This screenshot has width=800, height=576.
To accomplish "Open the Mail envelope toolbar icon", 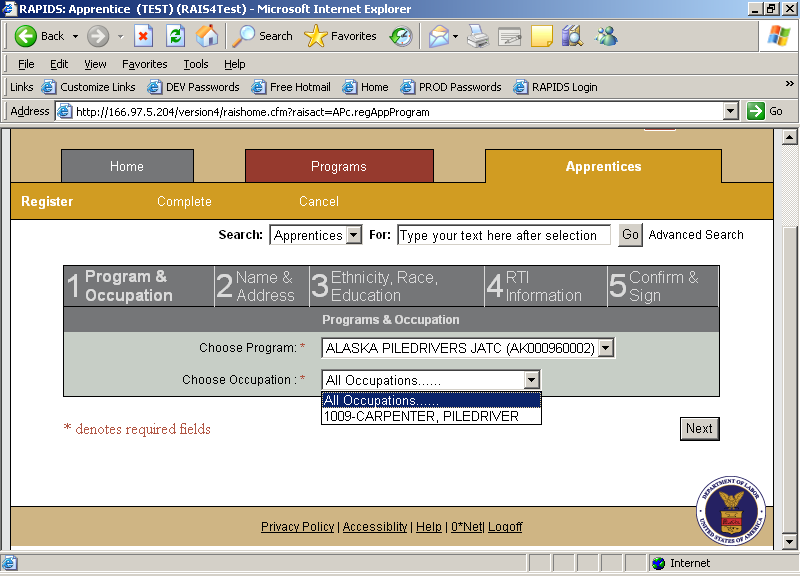I will [438, 36].
